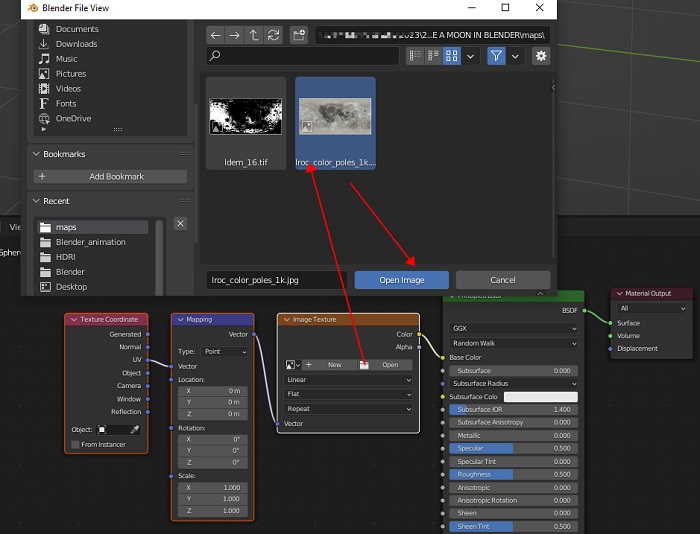Open the Blender_animation recent folder
The image size is (700, 534).
pyautogui.click(x=91, y=242)
